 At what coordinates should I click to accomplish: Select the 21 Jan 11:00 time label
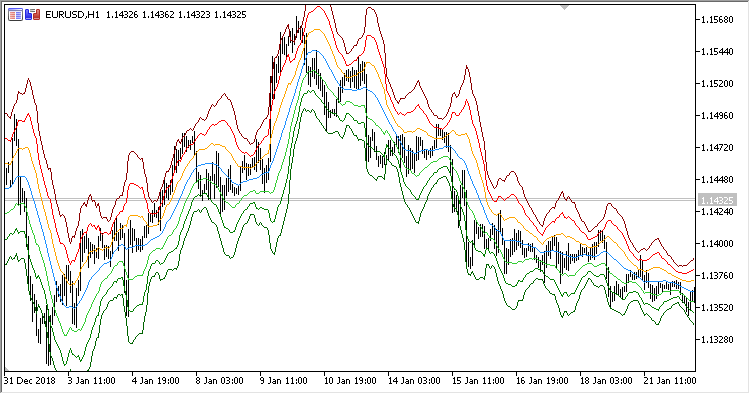click(670, 381)
